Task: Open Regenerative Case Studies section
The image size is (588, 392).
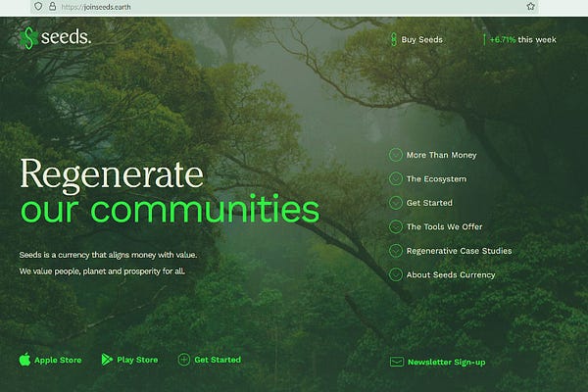Action: [x=459, y=251]
